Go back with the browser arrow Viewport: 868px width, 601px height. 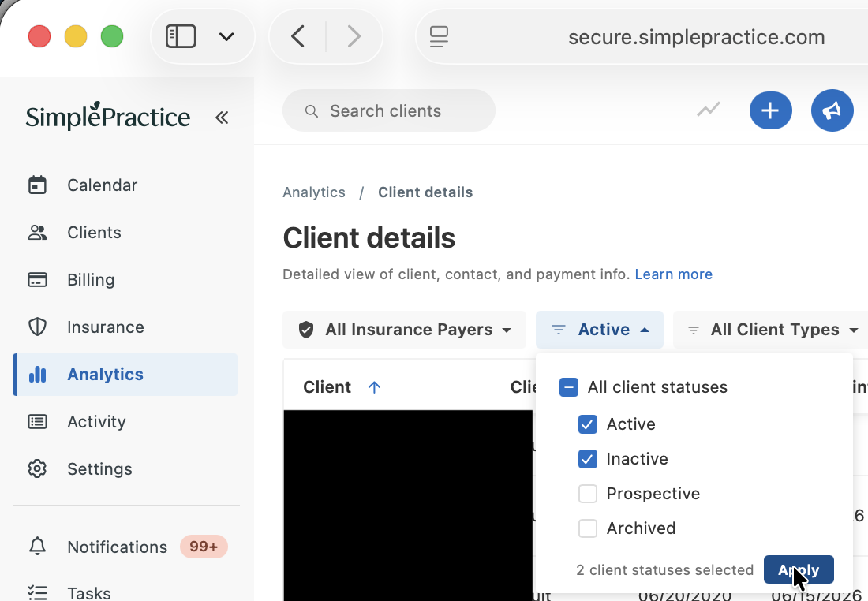[x=297, y=37]
